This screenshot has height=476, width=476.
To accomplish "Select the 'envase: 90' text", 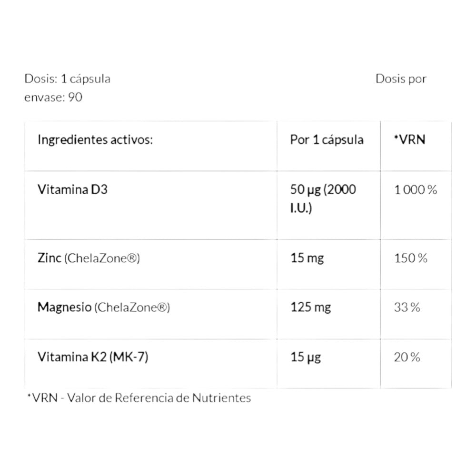I will (x=53, y=97).
